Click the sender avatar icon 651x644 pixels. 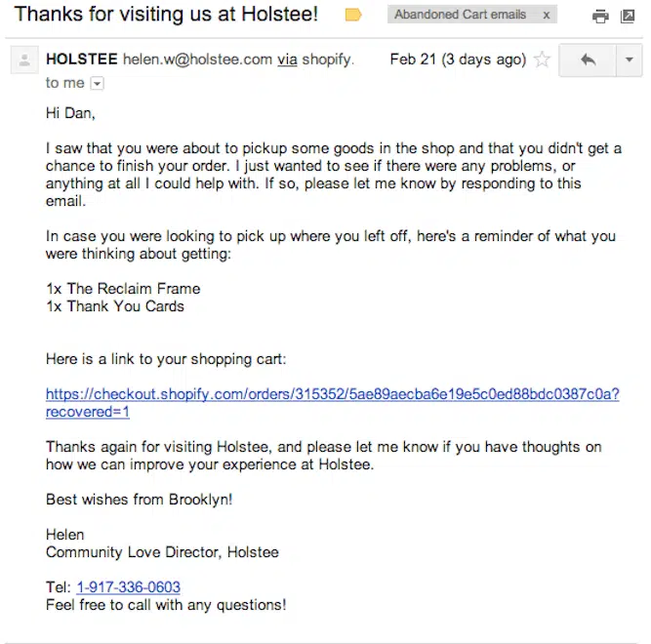tap(22, 61)
